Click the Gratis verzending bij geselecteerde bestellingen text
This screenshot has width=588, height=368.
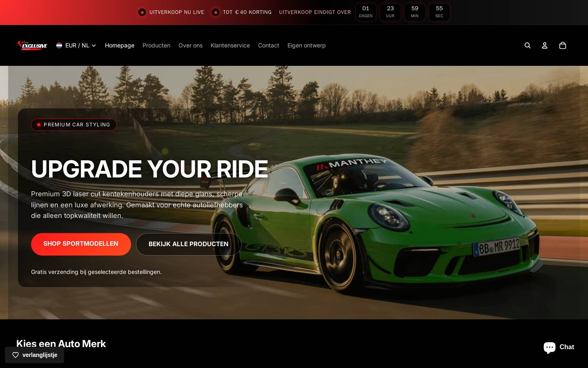tap(96, 272)
